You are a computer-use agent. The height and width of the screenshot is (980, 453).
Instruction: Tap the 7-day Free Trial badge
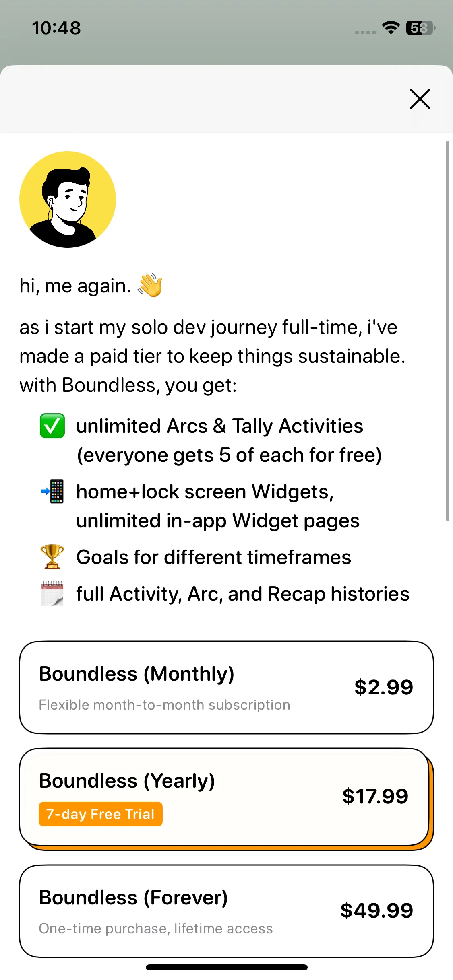[x=101, y=814]
